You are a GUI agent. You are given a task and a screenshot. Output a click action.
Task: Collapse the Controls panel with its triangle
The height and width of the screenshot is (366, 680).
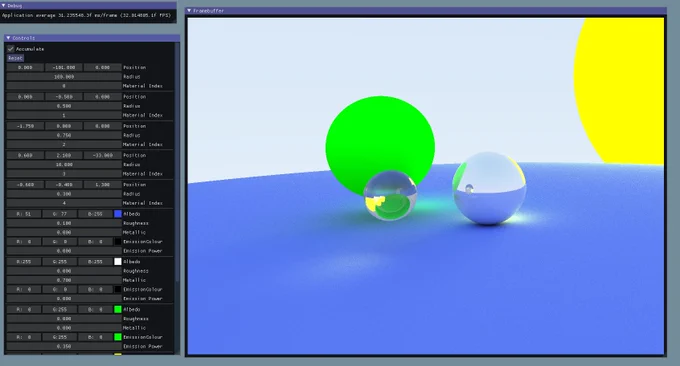click(8, 38)
